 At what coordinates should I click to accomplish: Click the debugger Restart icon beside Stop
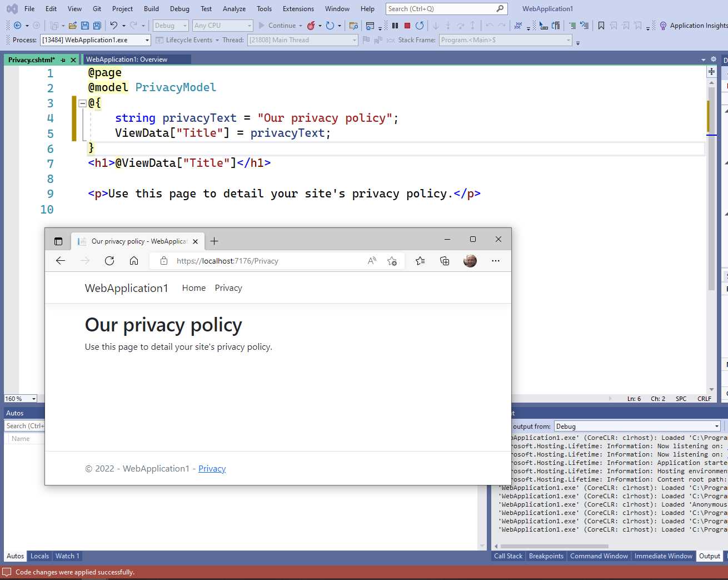coord(420,26)
